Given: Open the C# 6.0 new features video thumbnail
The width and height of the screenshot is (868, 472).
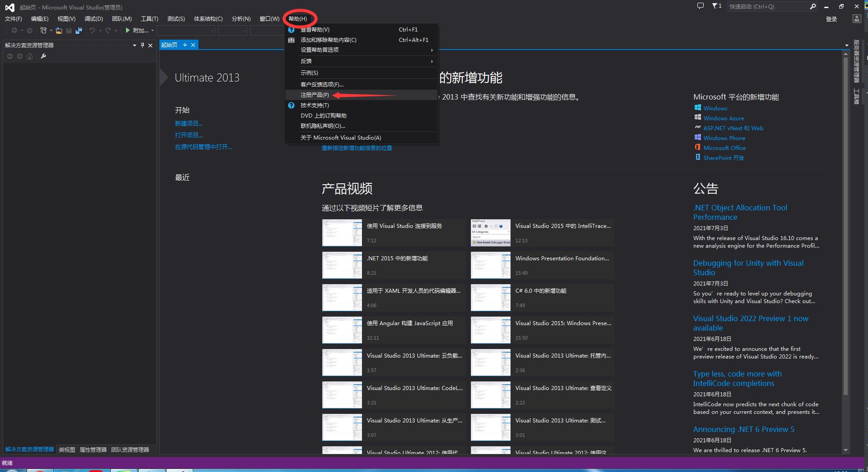Looking at the screenshot, I should [491, 298].
